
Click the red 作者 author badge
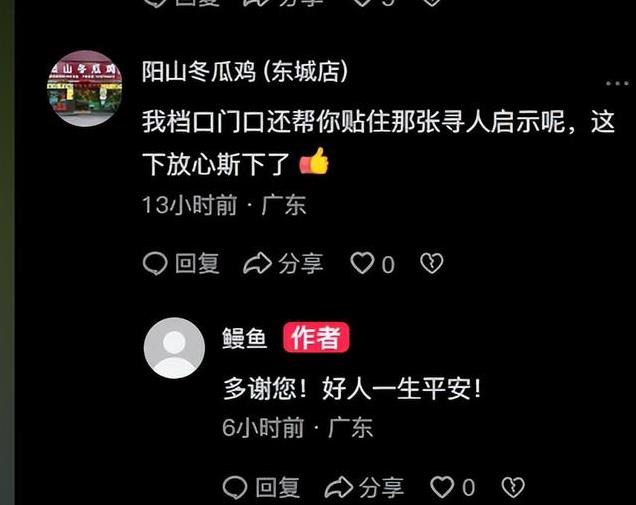click(316, 337)
